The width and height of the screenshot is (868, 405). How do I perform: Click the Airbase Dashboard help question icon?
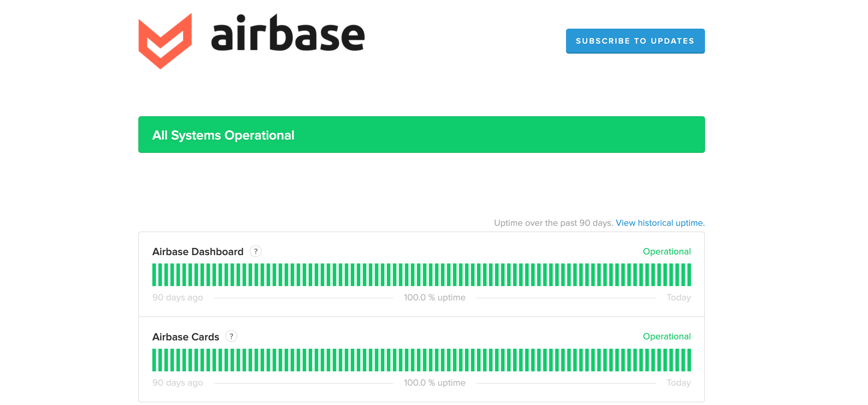(256, 251)
